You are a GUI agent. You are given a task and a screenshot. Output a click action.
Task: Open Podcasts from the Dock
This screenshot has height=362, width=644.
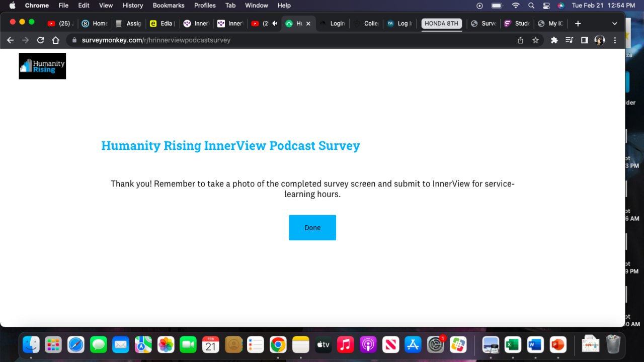(368, 344)
